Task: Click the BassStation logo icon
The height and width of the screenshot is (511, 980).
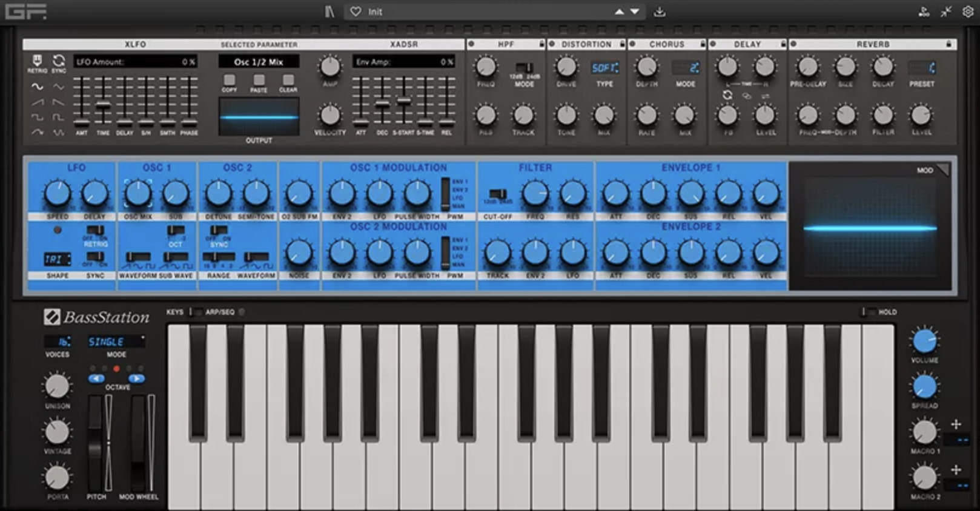Action: click(x=51, y=317)
